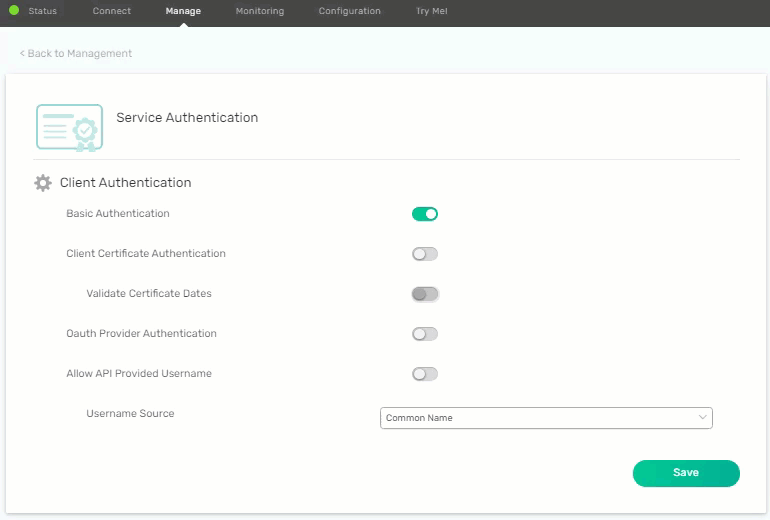Click the Back to Management link

(x=76, y=53)
